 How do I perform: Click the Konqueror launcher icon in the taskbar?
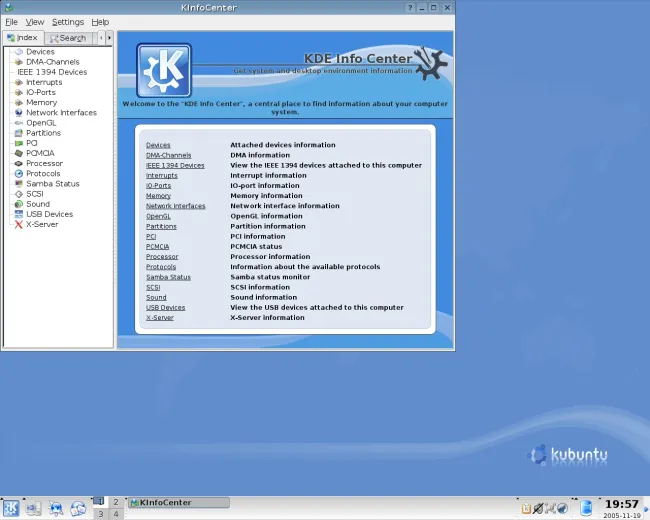[x=56, y=508]
